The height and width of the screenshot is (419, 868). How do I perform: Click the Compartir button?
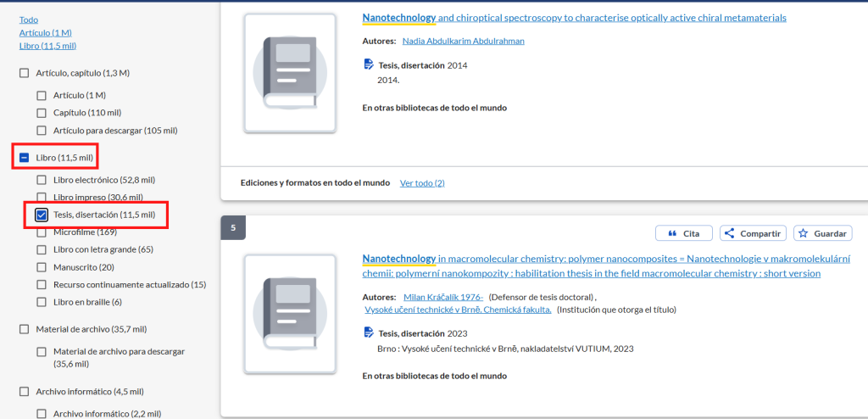pyautogui.click(x=753, y=233)
